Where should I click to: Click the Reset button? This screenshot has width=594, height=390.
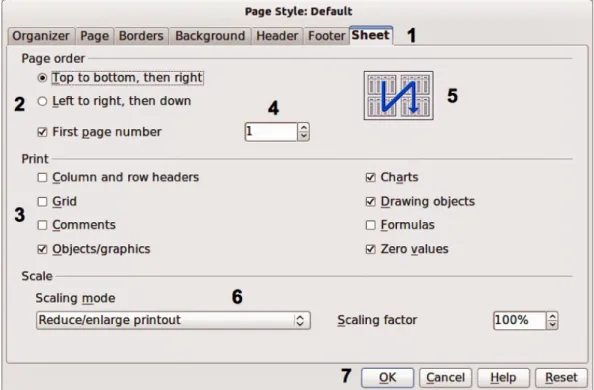(x=561, y=377)
